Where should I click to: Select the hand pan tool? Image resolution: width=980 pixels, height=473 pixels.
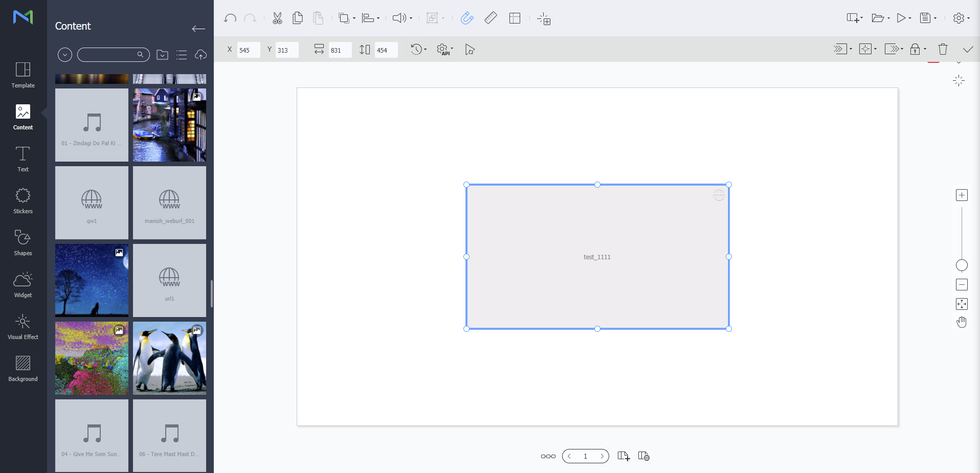(962, 322)
